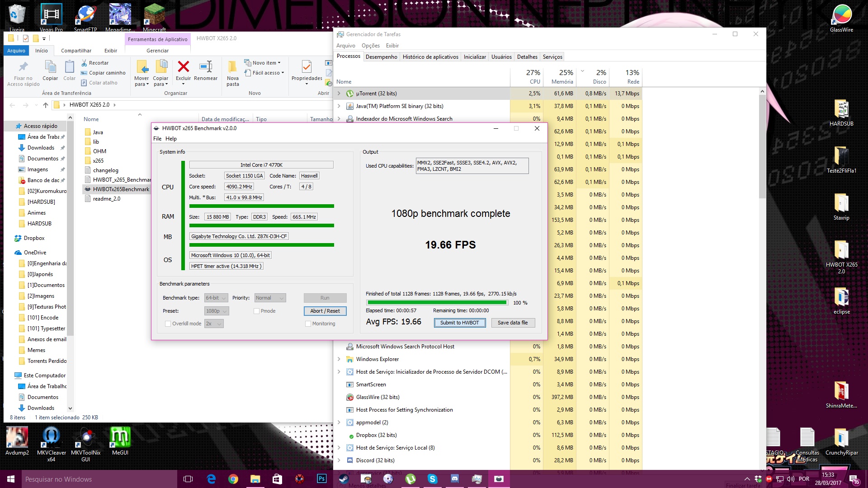Viewport: 868px width, 488px height.
Task: Select Downloads in Acesso rápido sidebar
Action: [41, 148]
